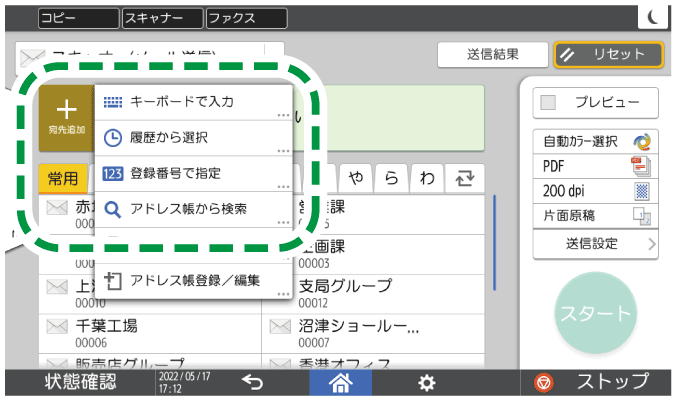
Task: Choose 履歴から選択 from the menu
Action: pos(194,138)
